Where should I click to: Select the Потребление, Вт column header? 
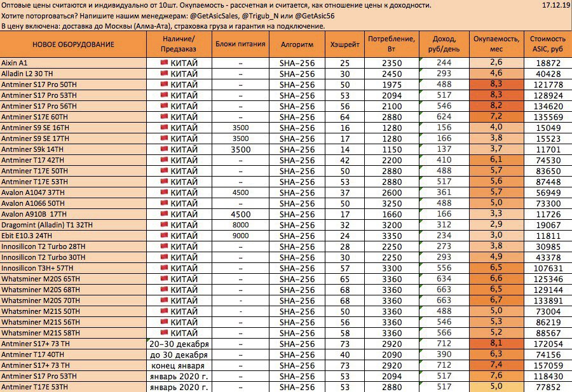click(392, 44)
